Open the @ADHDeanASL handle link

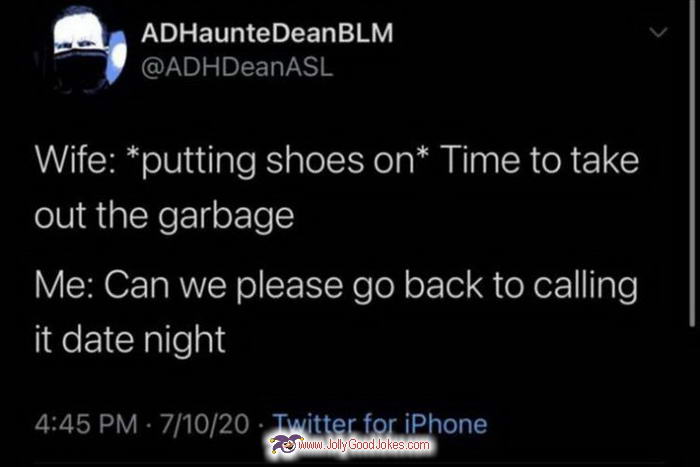[237, 67]
